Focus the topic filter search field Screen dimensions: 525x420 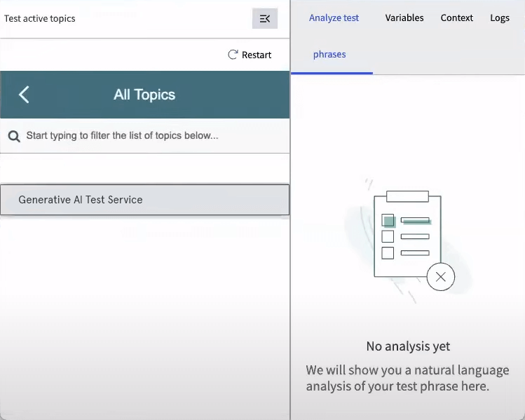(144, 135)
